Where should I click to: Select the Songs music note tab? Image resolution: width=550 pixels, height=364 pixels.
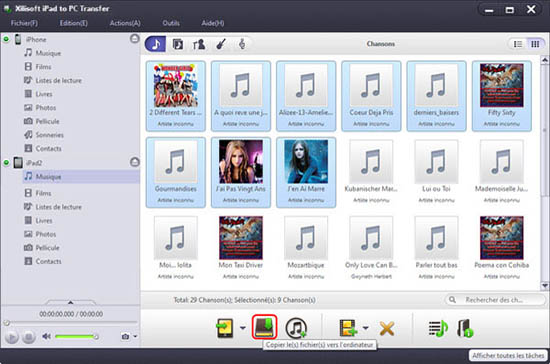[x=155, y=44]
